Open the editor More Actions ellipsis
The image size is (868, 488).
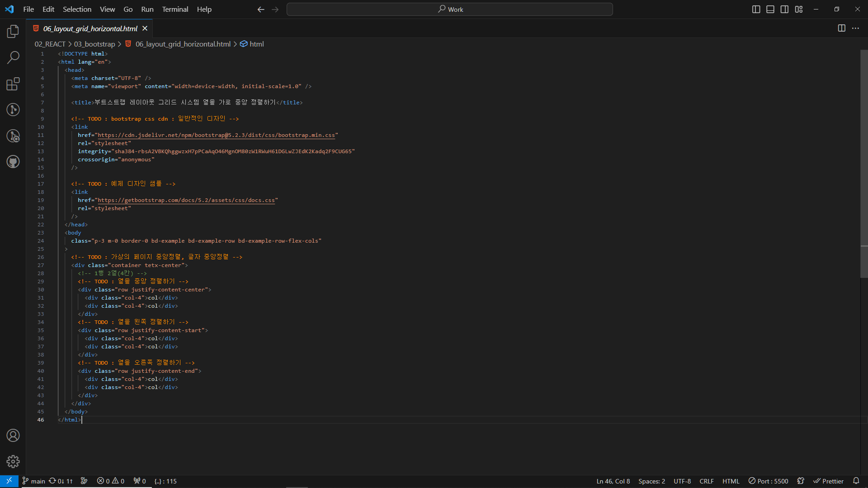pos(855,28)
